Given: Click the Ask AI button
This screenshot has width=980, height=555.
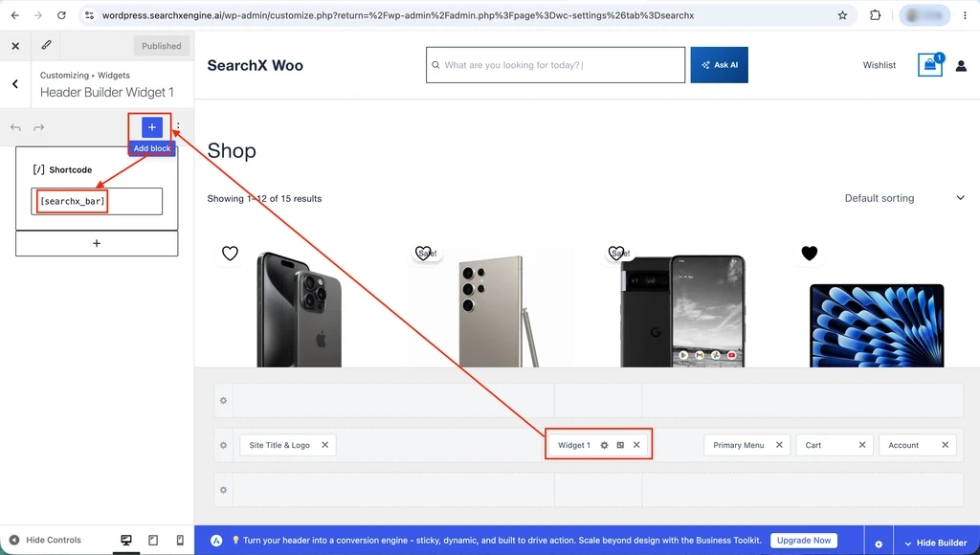Looking at the screenshot, I should coord(720,65).
